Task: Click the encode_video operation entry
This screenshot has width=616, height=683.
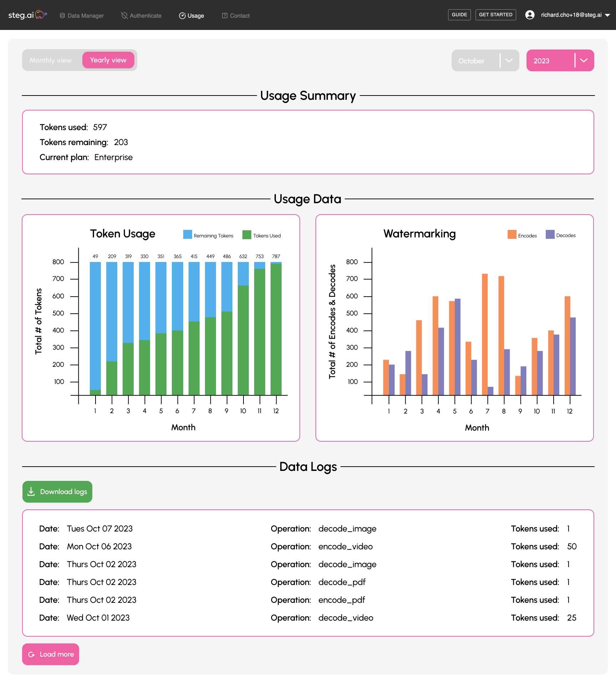Action: pyautogui.click(x=345, y=546)
